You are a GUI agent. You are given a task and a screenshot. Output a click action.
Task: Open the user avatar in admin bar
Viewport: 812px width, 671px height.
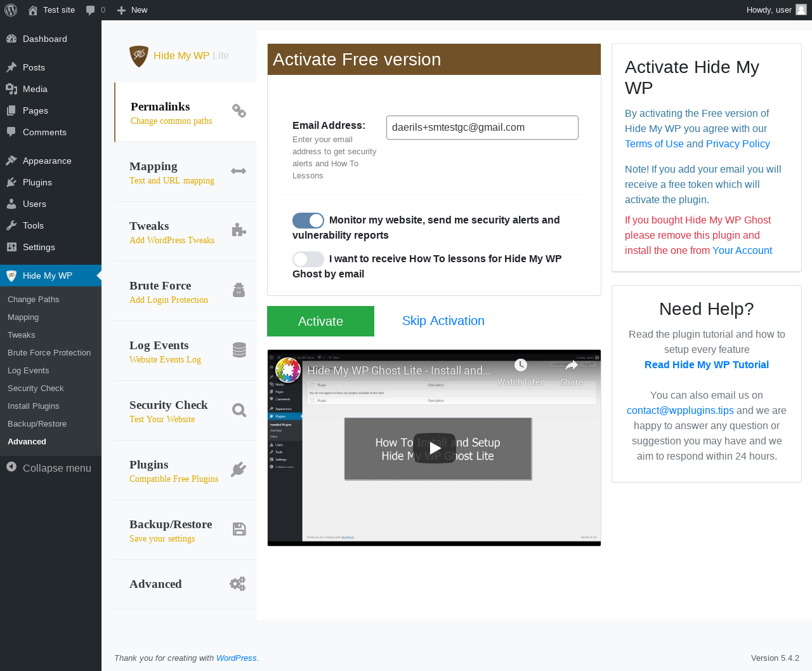(801, 10)
